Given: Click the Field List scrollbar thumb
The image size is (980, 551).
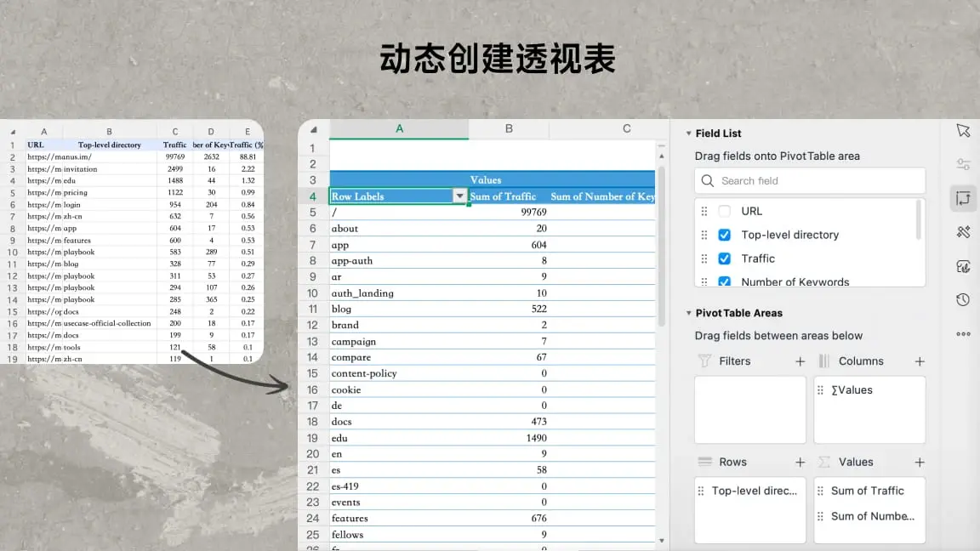Looking at the screenshot, I should [x=918, y=219].
